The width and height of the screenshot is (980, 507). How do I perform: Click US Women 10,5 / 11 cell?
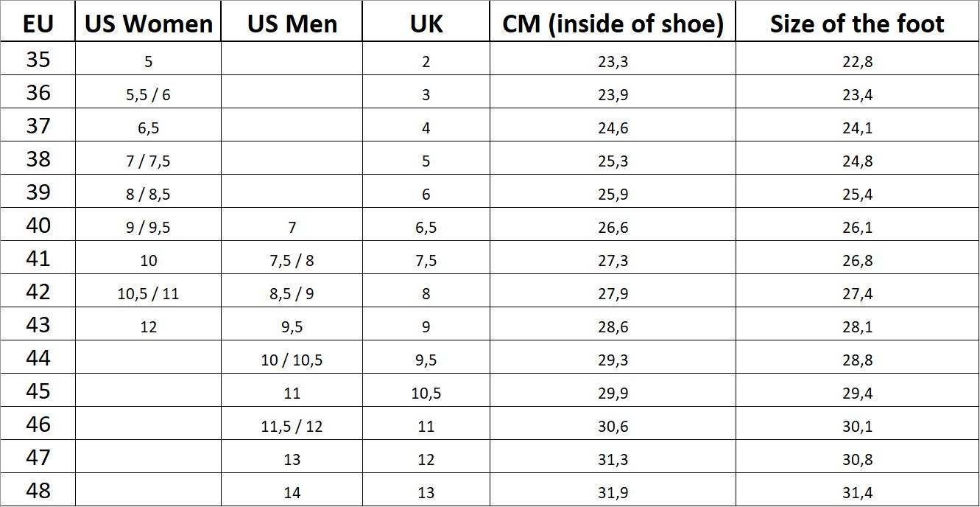tap(148, 294)
